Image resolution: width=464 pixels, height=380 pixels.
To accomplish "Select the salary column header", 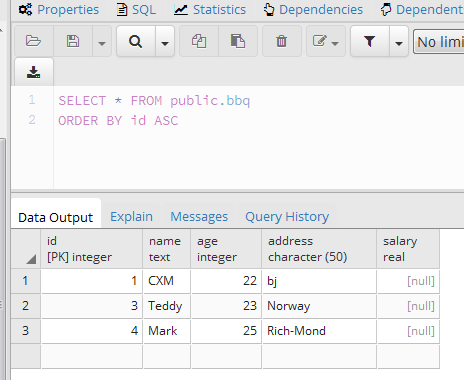I will (408, 249).
